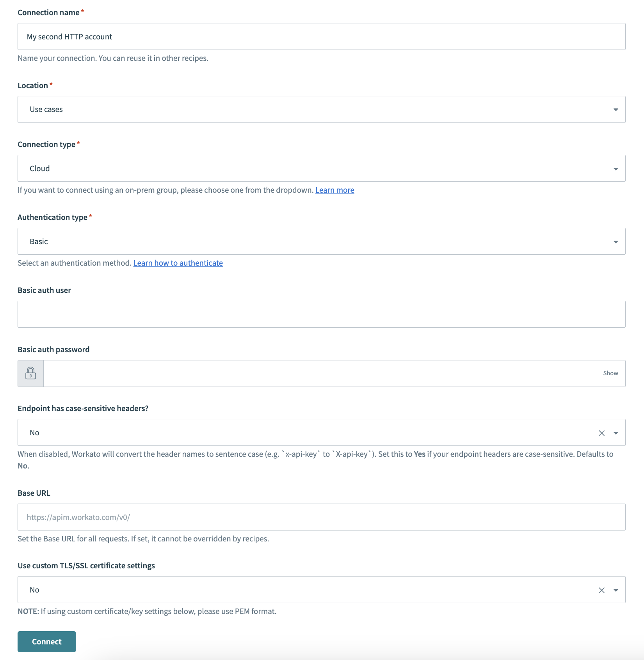Clear the TLS/SSL certificate setting with X
Viewport: 644px width, 660px height.
601,590
